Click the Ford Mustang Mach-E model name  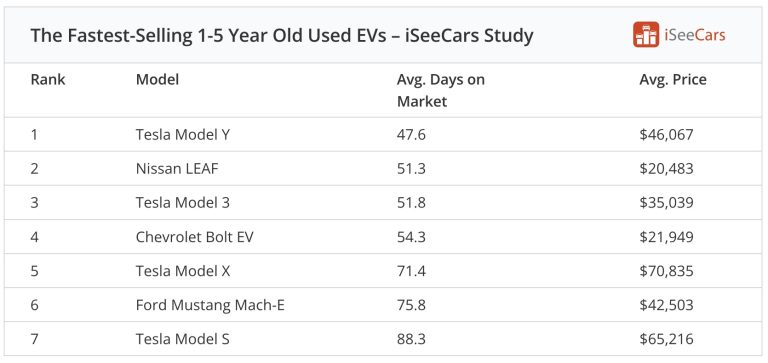210,305
